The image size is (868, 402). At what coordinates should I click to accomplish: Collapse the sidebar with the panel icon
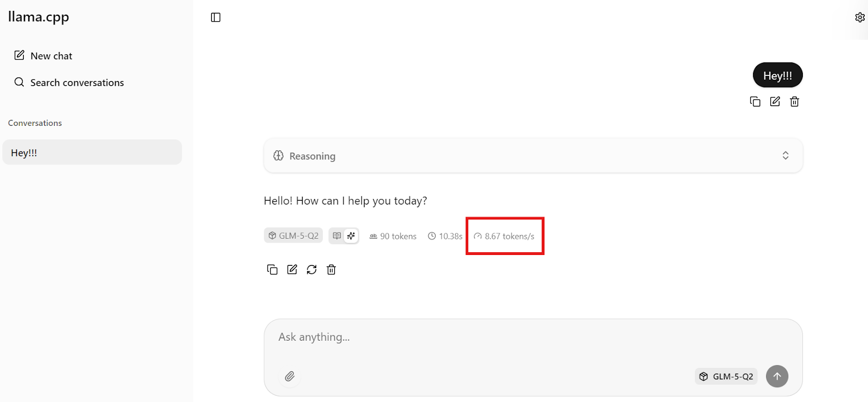[x=215, y=17]
